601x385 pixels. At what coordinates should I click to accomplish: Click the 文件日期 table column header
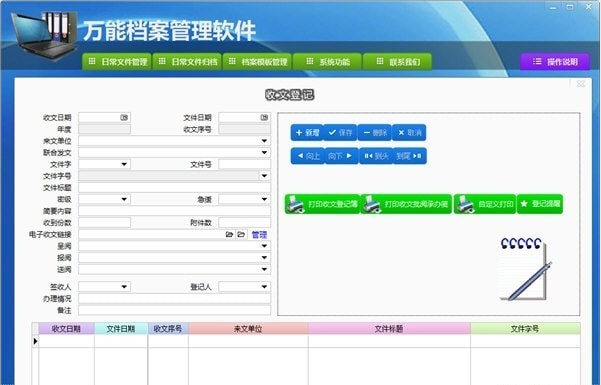(121, 329)
